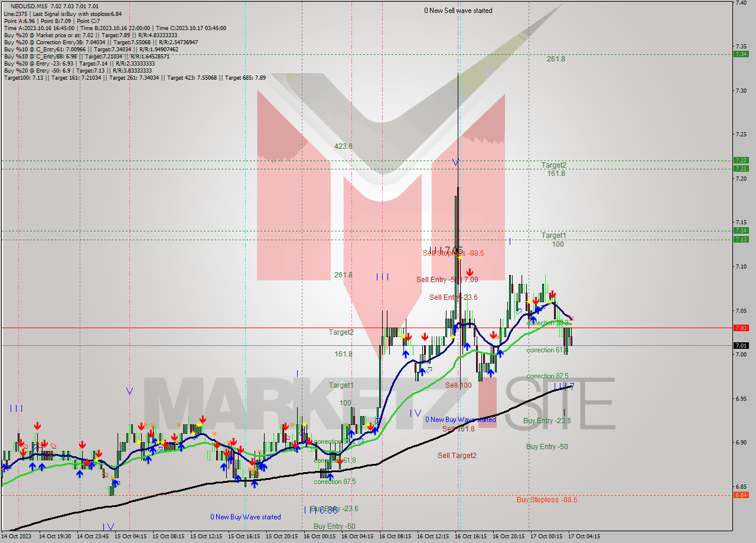Select the 6.84 stoploss price tag
756x543 pixels.
(x=741, y=495)
